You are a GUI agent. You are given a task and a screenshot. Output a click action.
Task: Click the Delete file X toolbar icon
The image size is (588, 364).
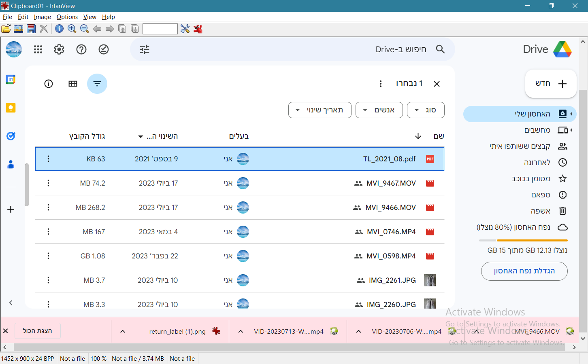pos(44,29)
